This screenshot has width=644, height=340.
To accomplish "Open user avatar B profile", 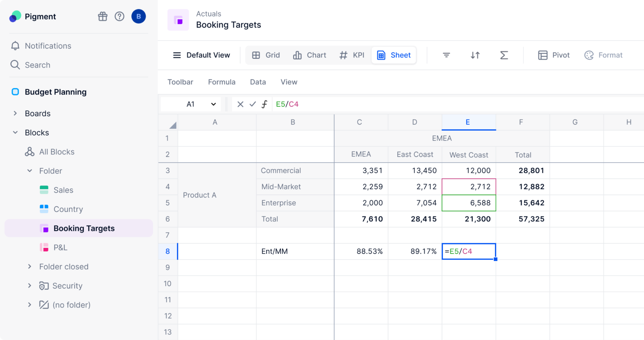I will point(138,16).
